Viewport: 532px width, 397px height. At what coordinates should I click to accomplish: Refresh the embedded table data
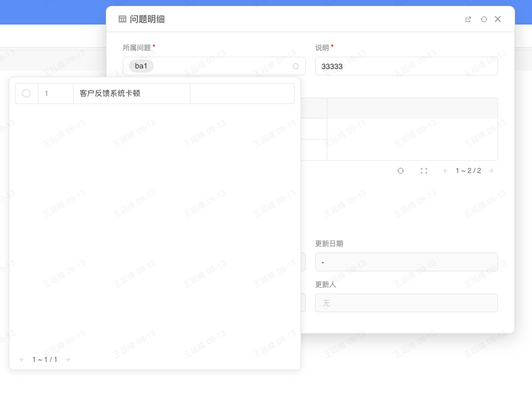pyautogui.click(x=400, y=170)
